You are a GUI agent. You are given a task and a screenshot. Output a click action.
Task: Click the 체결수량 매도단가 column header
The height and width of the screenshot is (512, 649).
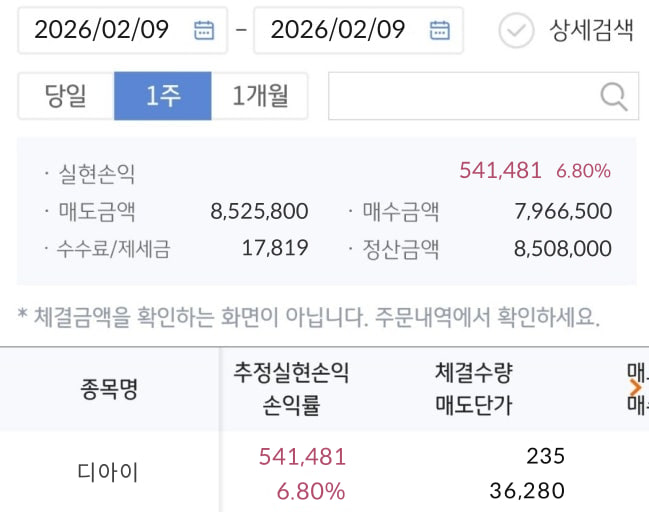pyautogui.click(x=473, y=389)
